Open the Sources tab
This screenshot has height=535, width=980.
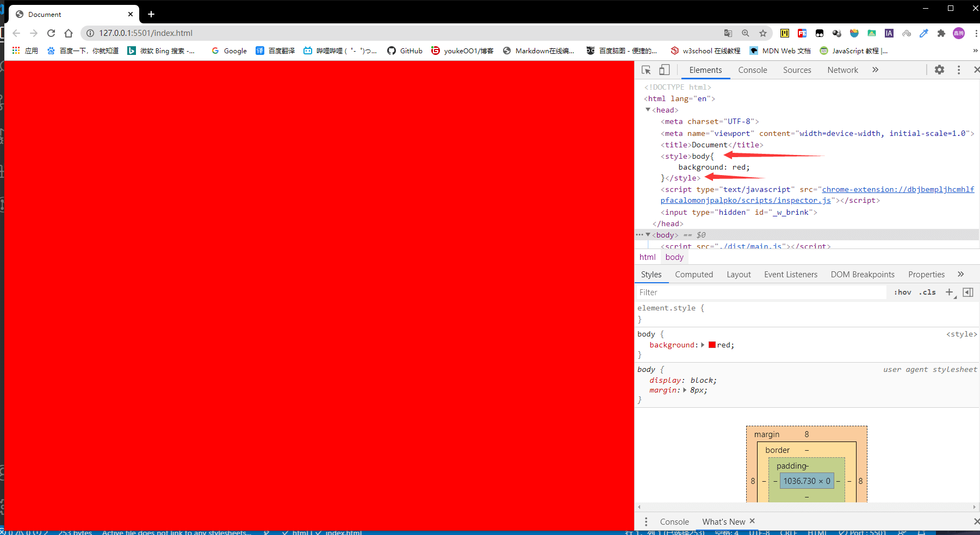797,70
